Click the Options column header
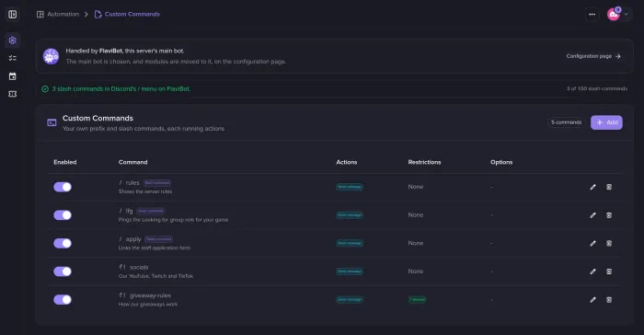Screen dimensions: 644x335 pos(501,162)
